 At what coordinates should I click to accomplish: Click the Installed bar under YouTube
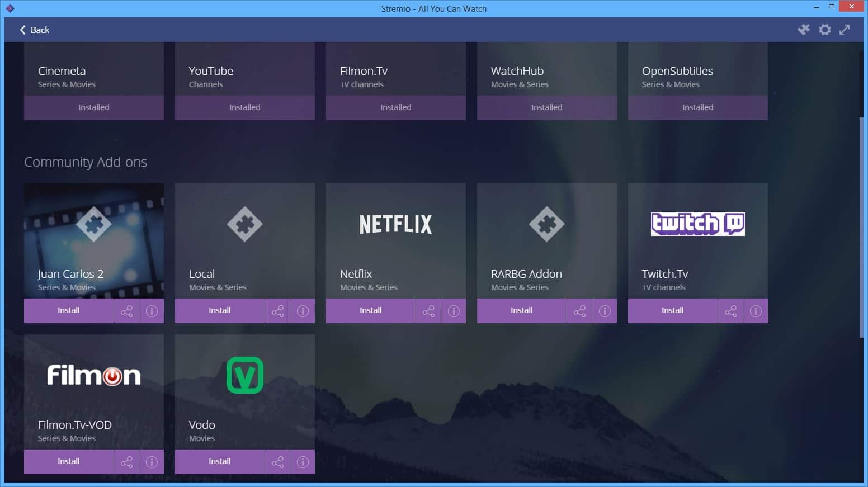(245, 107)
